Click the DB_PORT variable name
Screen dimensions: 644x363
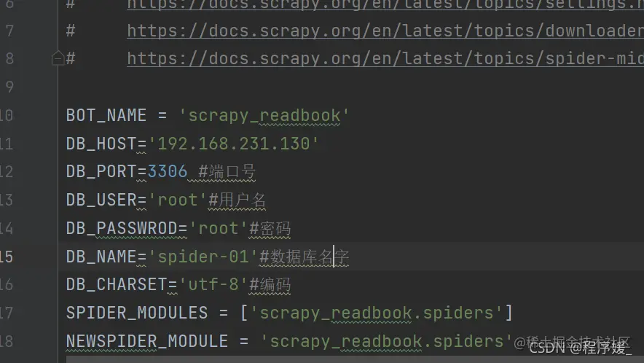(x=101, y=171)
